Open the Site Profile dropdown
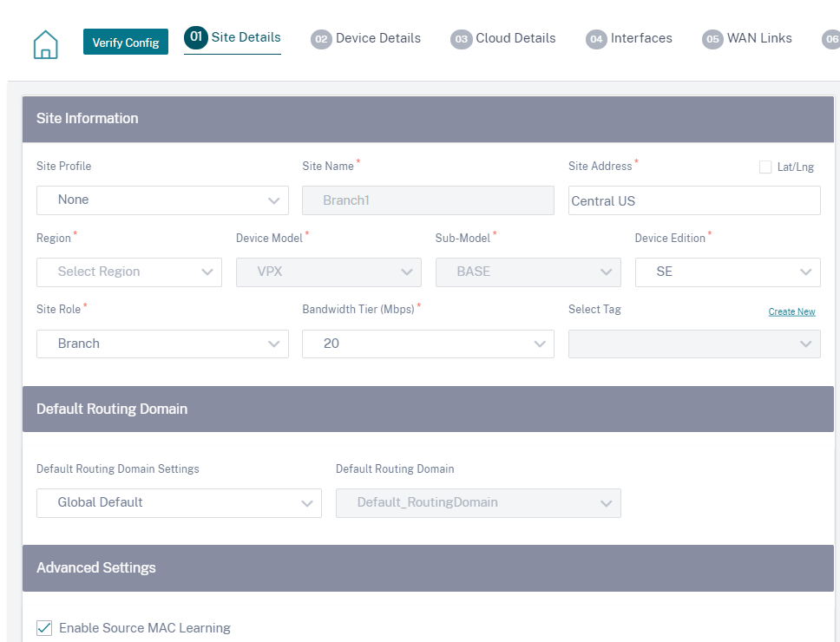This screenshot has width=840, height=642. click(162, 200)
